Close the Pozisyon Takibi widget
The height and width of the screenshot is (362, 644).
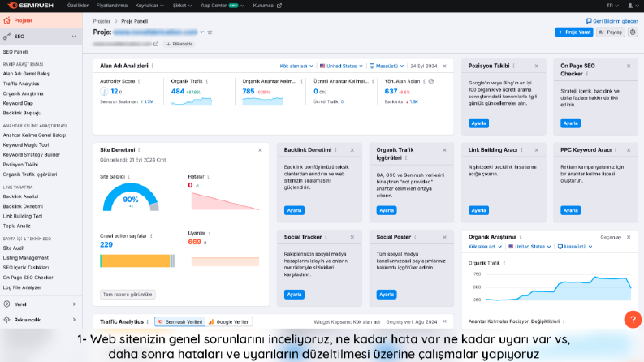tap(536, 66)
